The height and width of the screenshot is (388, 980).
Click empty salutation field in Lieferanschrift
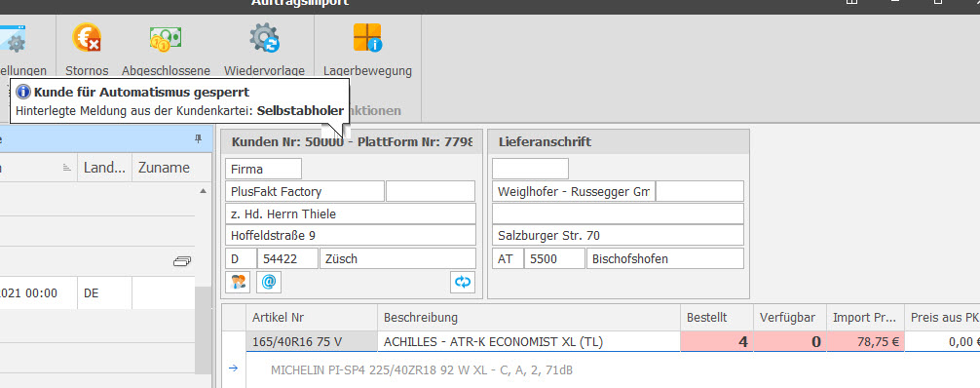[530, 169]
